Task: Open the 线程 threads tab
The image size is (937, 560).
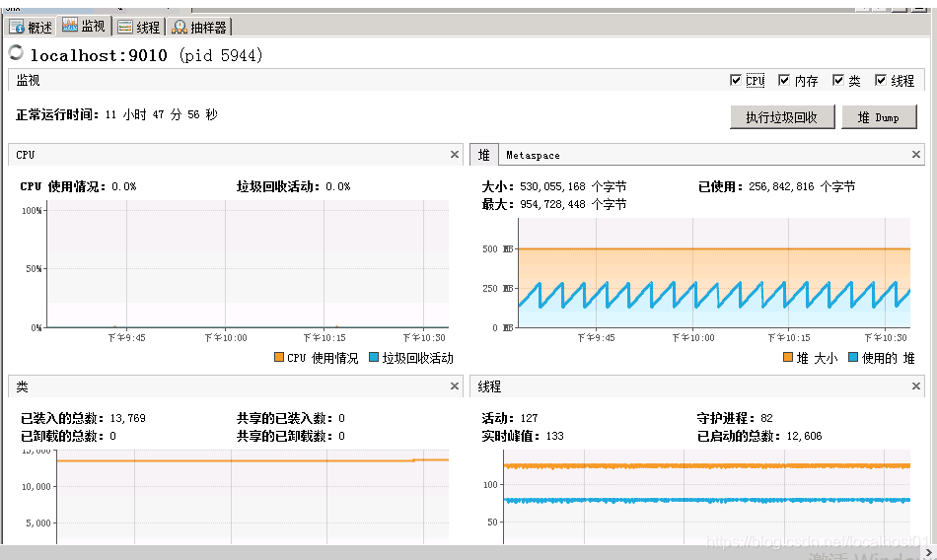Action: [x=139, y=27]
